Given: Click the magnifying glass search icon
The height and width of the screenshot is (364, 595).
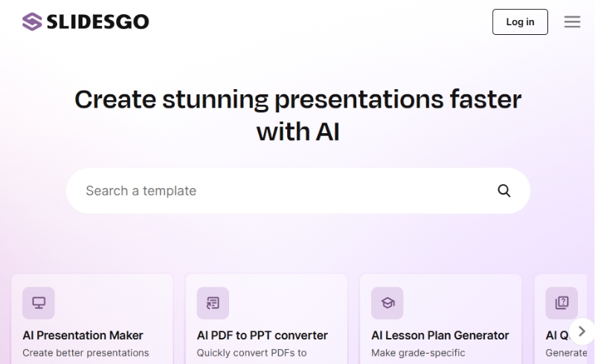Looking at the screenshot, I should click(x=504, y=191).
